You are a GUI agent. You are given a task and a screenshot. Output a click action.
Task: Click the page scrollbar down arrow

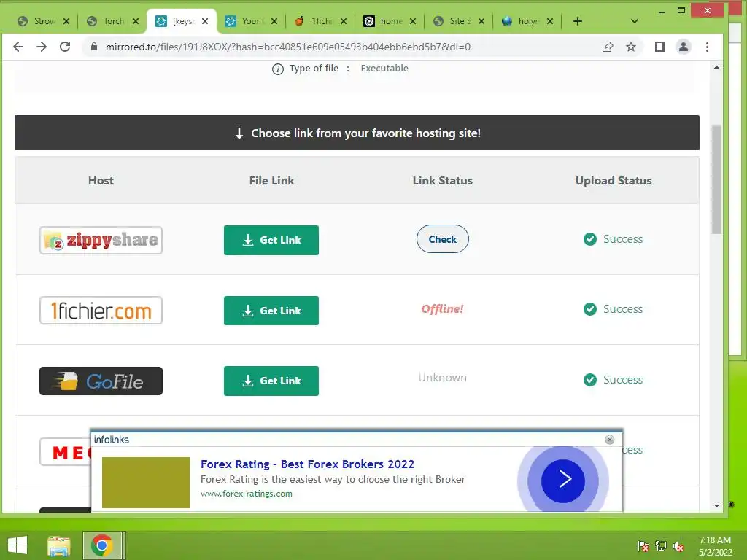(716, 505)
